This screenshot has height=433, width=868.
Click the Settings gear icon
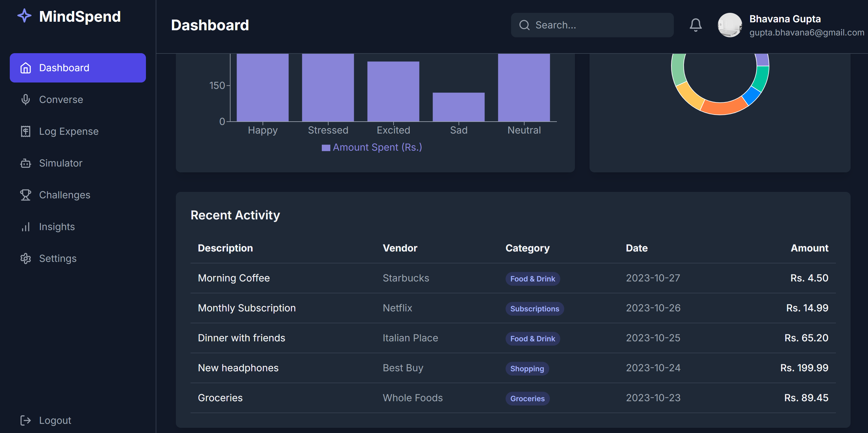[x=26, y=258]
